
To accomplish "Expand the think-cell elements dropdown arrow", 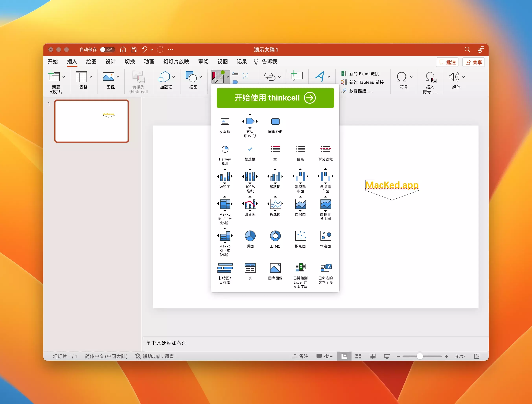I will coord(228,77).
